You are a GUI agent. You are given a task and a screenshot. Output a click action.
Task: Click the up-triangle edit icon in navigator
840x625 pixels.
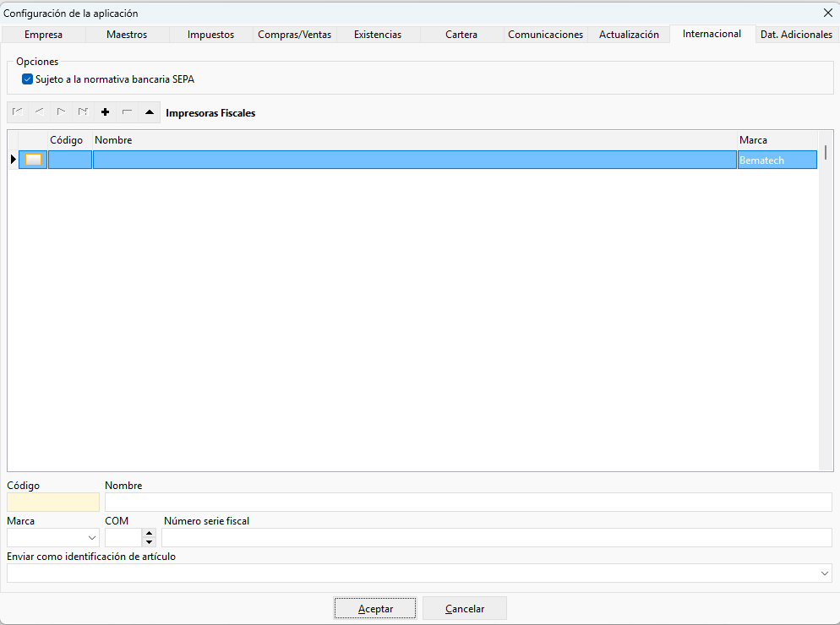(150, 112)
